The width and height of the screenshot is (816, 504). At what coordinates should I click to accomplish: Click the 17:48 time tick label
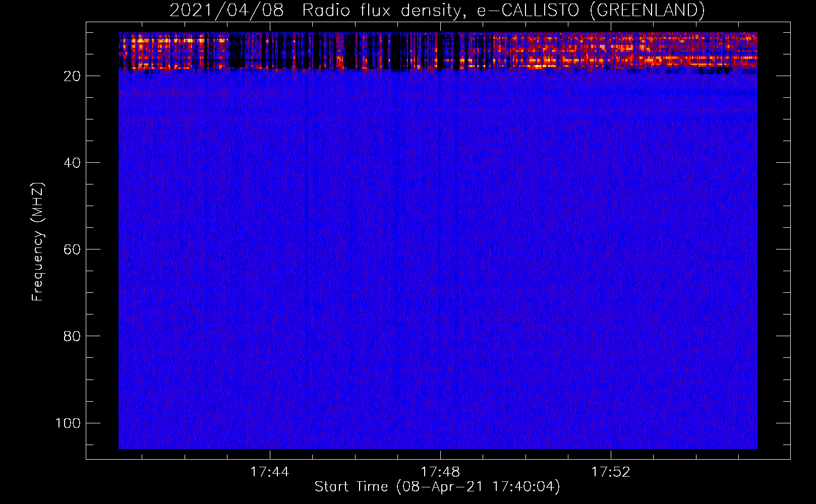pyautogui.click(x=440, y=472)
